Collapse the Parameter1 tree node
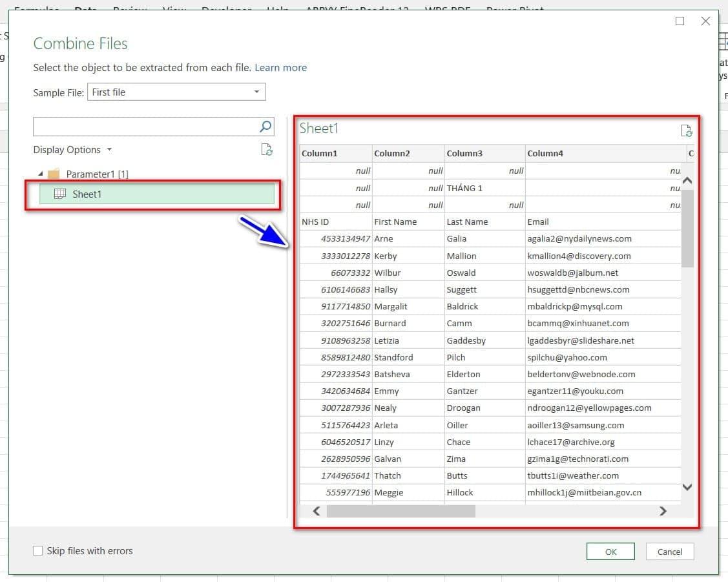Screen dimensions: 728x582 pos(41,174)
